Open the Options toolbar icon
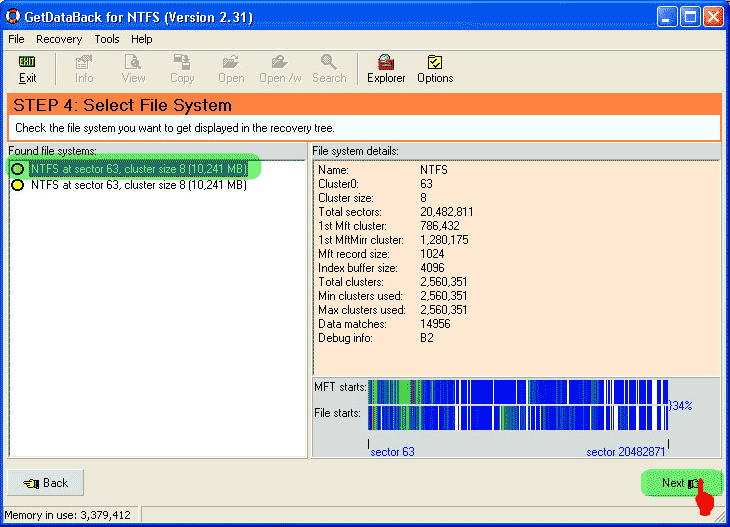 pyautogui.click(x=435, y=69)
